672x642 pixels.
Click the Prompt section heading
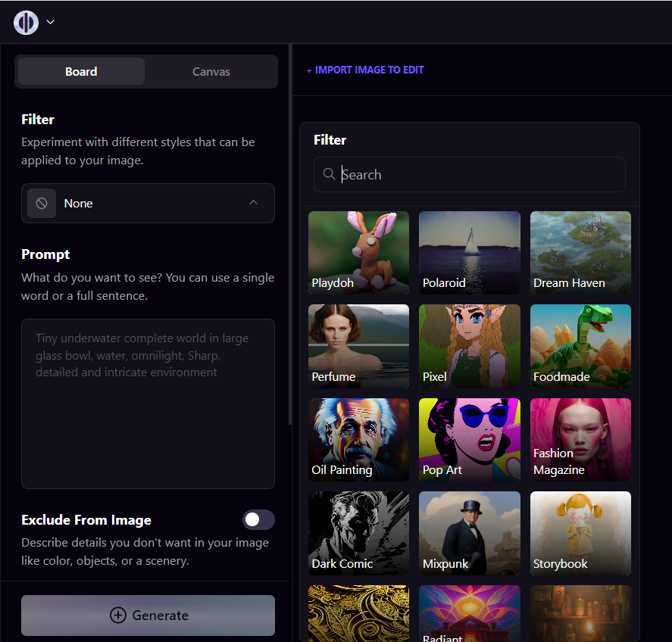(x=45, y=254)
